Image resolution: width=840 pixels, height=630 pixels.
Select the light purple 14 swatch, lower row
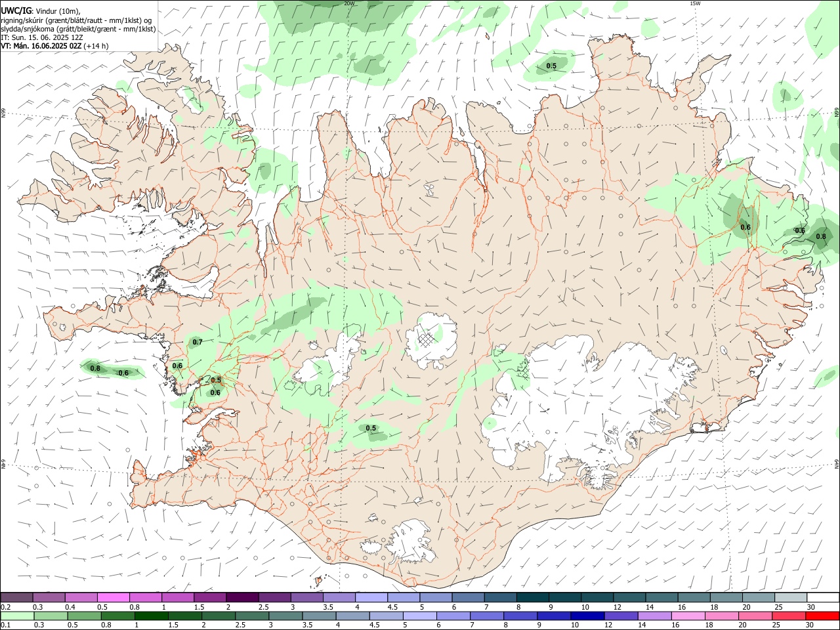tap(654, 616)
